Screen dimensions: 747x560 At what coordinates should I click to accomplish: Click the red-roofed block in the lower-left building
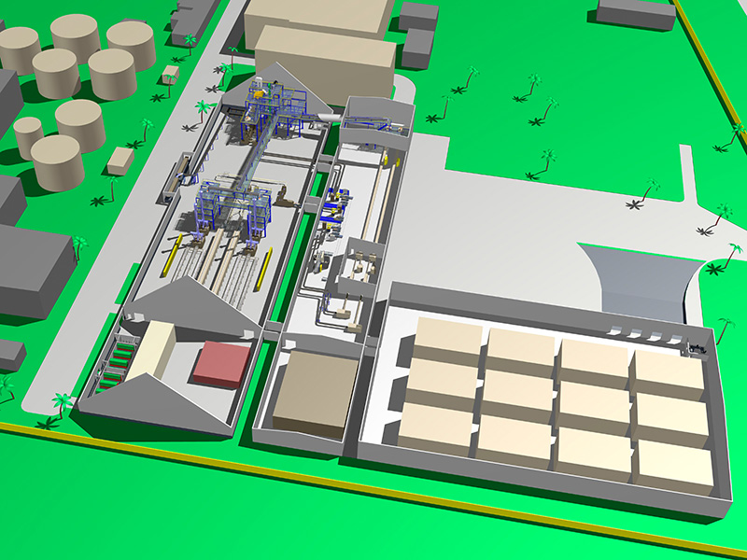pyautogui.click(x=223, y=363)
